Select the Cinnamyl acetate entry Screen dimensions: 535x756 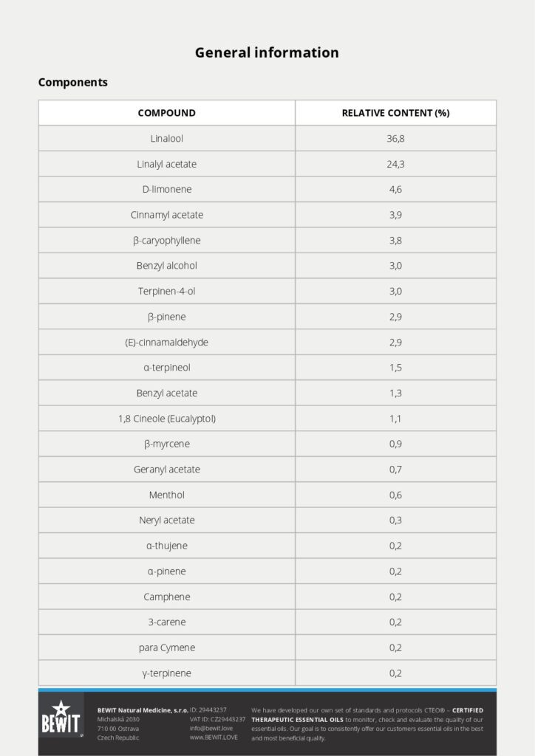click(167, 215)
